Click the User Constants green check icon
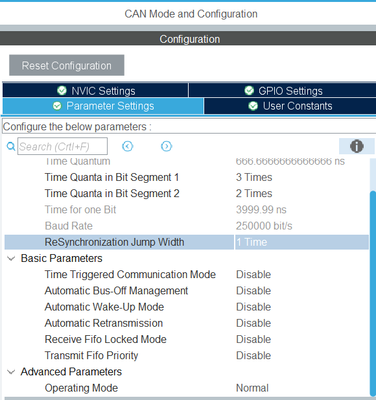The height and width of the screenshot is (400, 376). click(253, 106)
